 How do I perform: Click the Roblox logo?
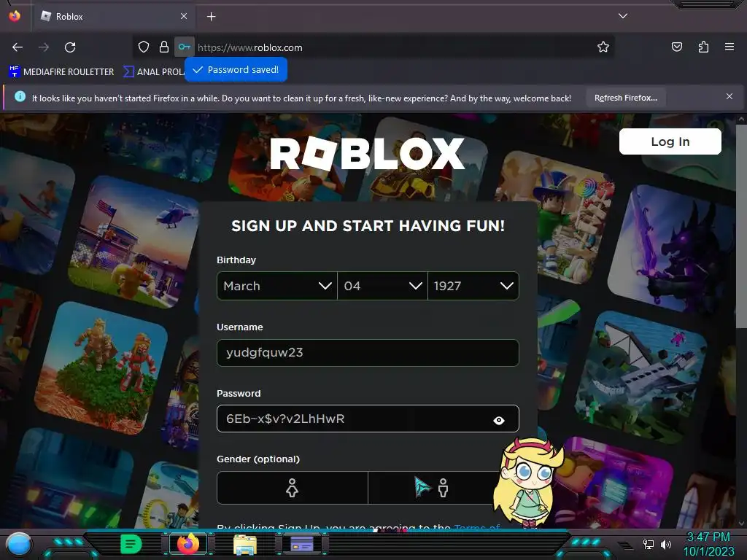pos(368,153)
